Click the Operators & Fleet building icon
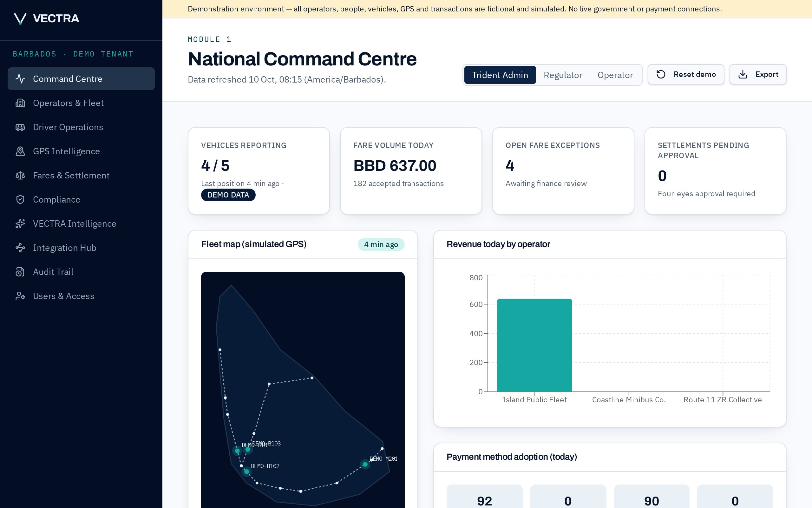This screenshot has width=812, height=508. coord(21,103)
